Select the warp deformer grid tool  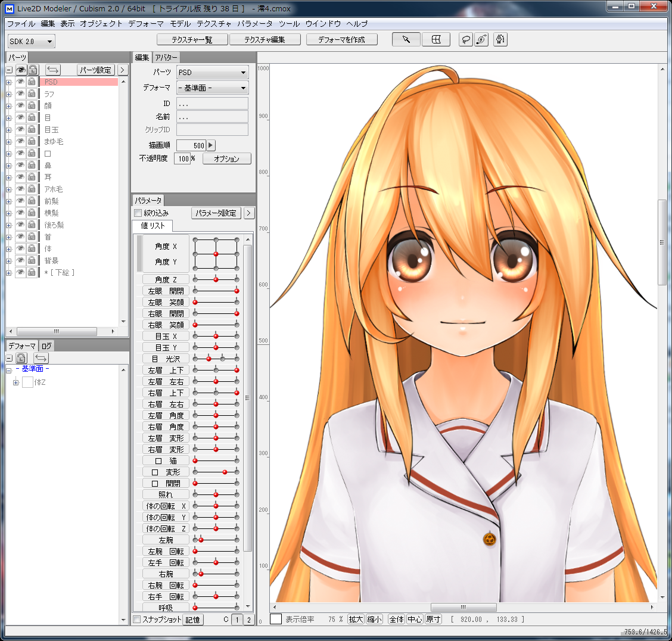(436, 39)
